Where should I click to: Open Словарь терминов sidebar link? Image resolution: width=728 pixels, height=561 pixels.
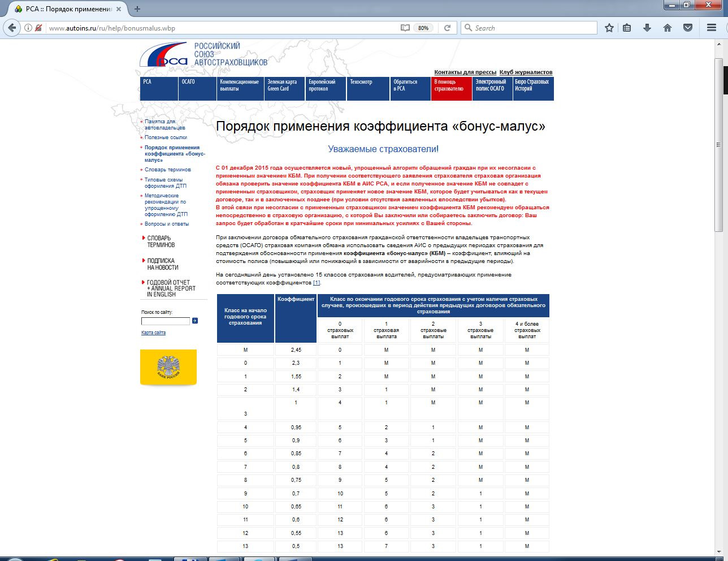167,170
